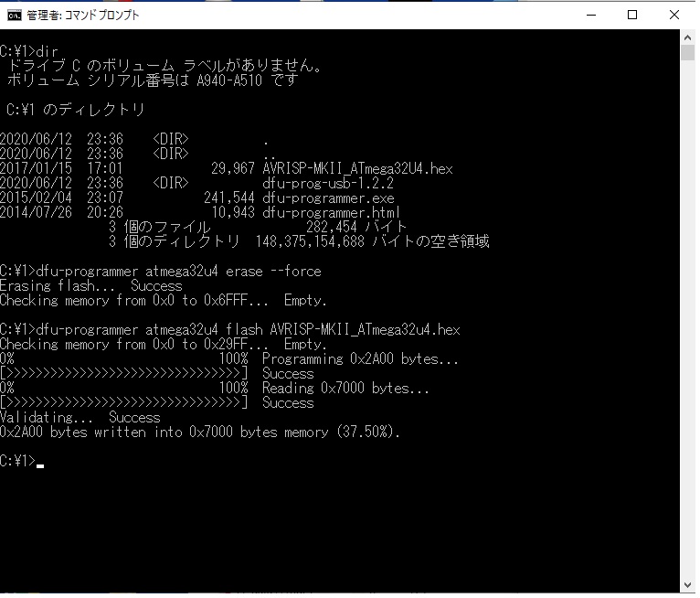Click the second progress bar under Reading

[x=123, y=403]
